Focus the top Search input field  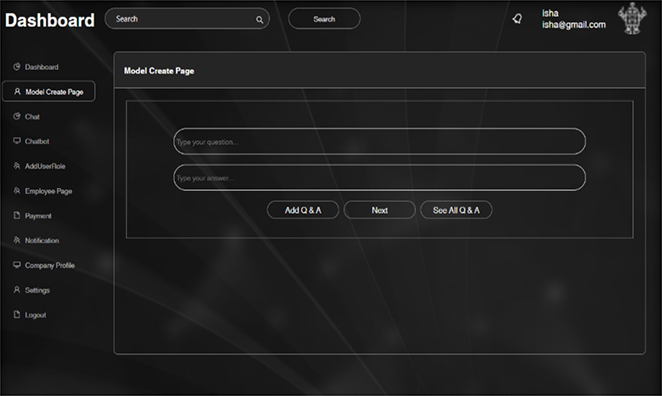click(187, 19)
